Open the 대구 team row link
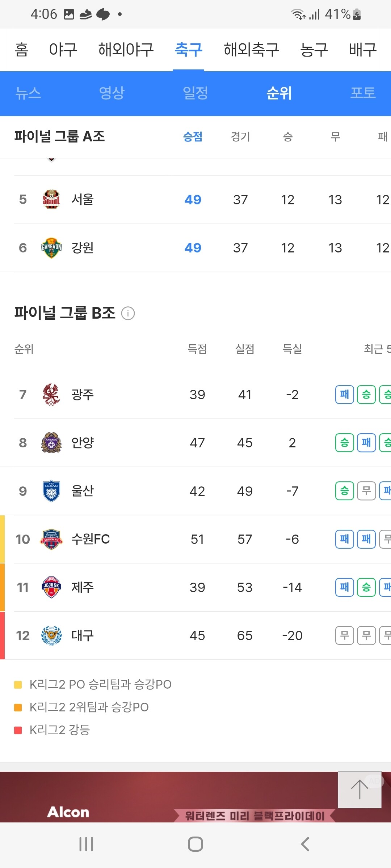The height and width of the screenshot is (868, 391). point(83,635)
